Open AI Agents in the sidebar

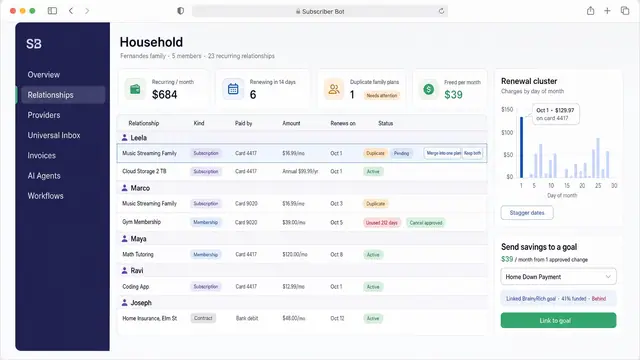click(44, 176)
